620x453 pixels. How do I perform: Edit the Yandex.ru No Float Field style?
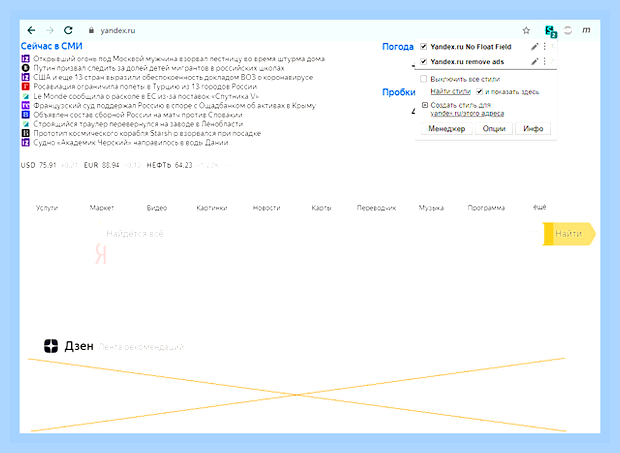coord(535,47)
